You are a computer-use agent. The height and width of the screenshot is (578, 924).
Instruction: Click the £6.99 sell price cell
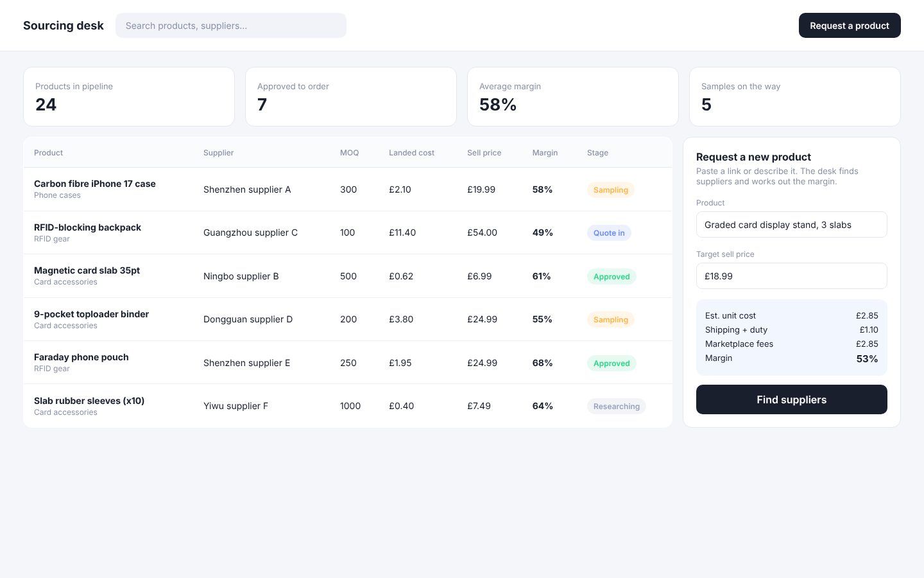[x=479, y=276]
